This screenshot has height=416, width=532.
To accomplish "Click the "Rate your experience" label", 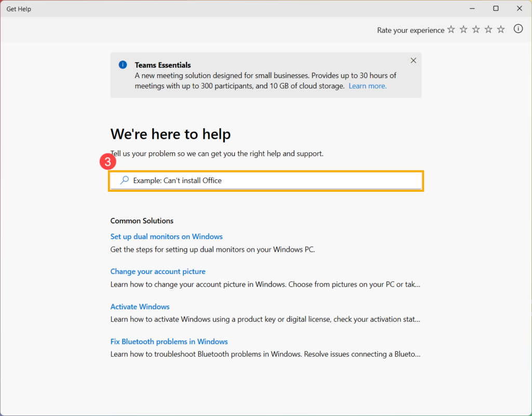I will click(x=410, y=30).
